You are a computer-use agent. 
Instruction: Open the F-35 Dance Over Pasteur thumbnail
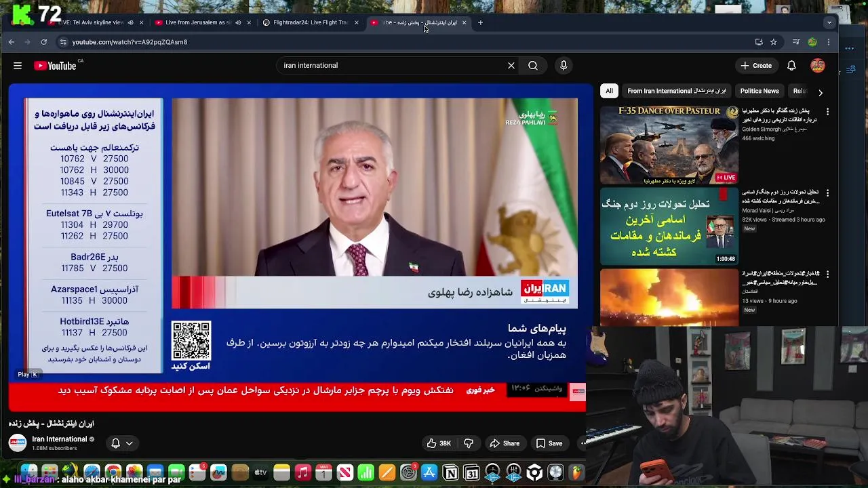point(669,144)
